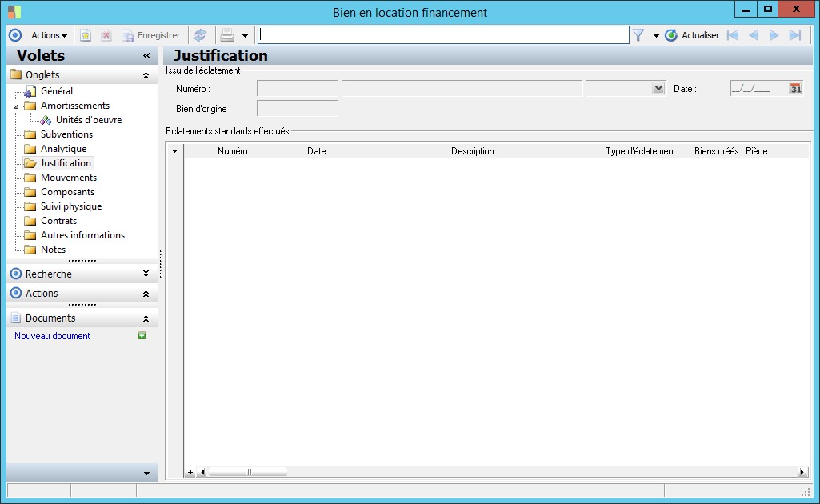This screenshot has width=820, height=504.
Task: Click the green add document icon
Action: [x=142, y=335]
